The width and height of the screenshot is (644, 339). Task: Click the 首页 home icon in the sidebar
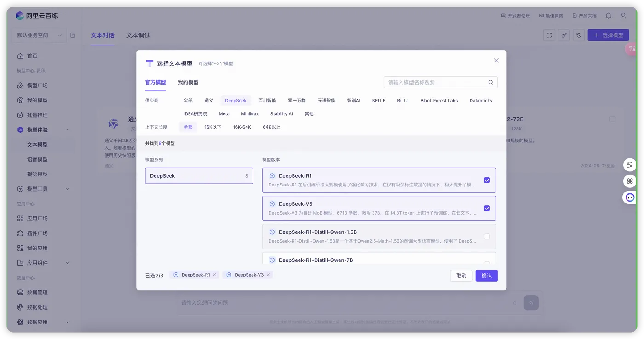tap(20, 56)
